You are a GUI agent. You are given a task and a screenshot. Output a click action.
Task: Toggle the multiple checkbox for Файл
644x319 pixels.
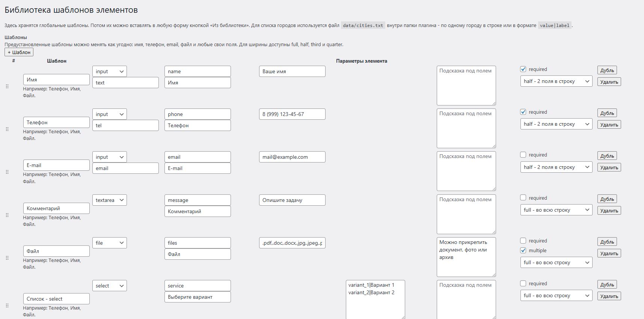click(523, 250)
